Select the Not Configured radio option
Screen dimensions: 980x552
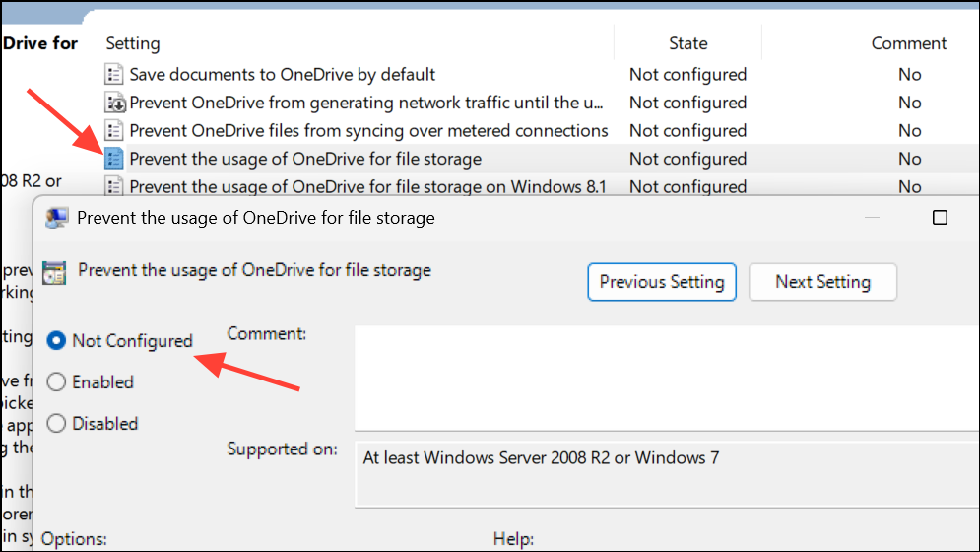(56, 340)
